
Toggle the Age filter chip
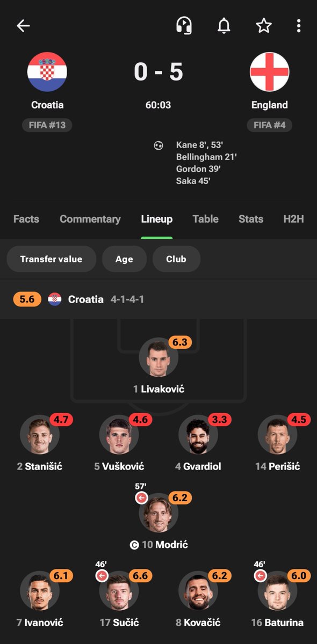coord(124,259)
